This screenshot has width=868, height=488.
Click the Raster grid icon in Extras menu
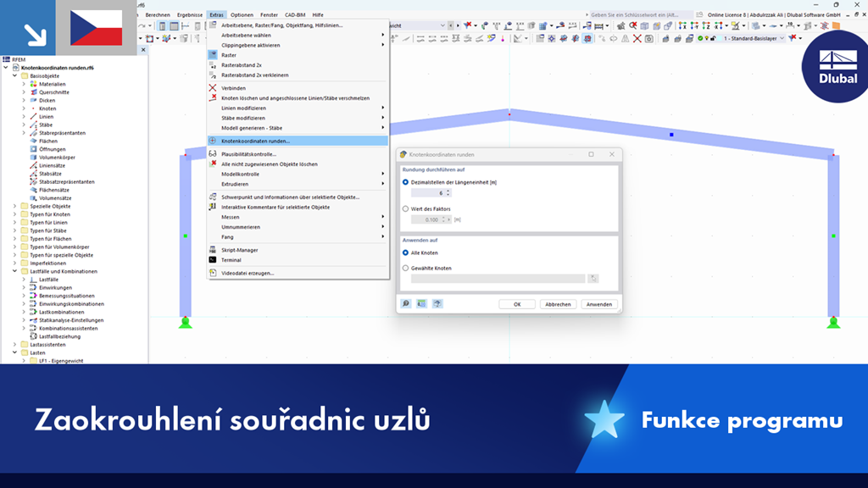pyautogui.click(x=213, y=55)
